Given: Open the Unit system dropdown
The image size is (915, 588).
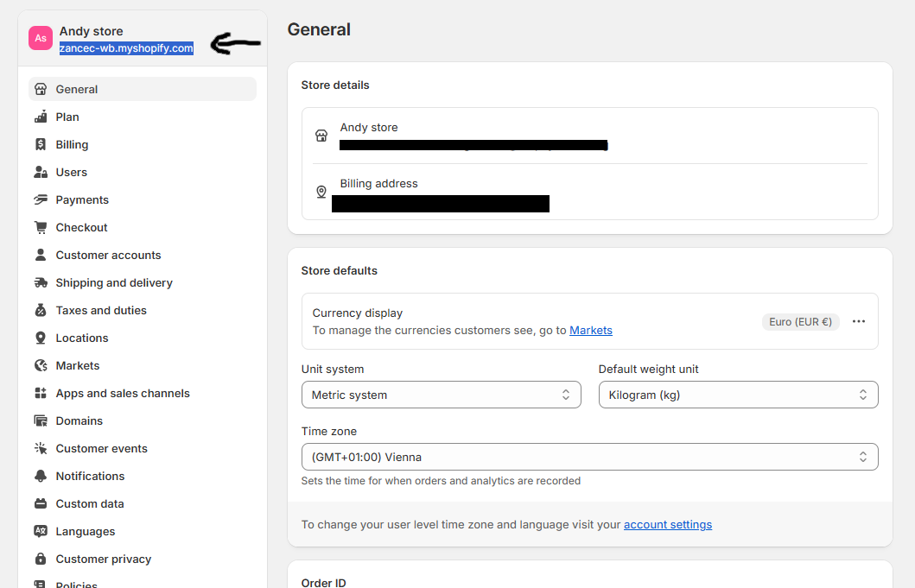Looking at the screenshot, I should point(441,395).
